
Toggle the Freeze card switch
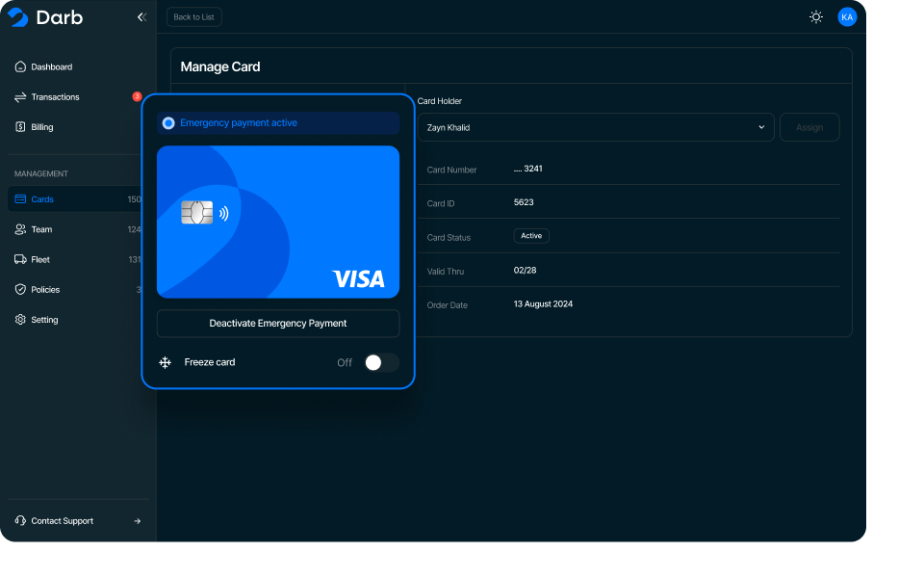click(381, 362)
